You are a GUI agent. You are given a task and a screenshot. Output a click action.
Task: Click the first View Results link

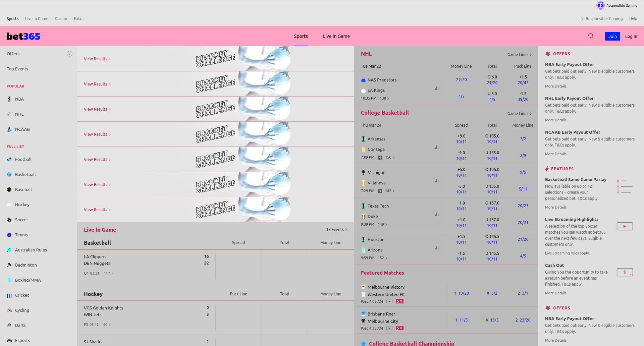(x=97, y=59)
